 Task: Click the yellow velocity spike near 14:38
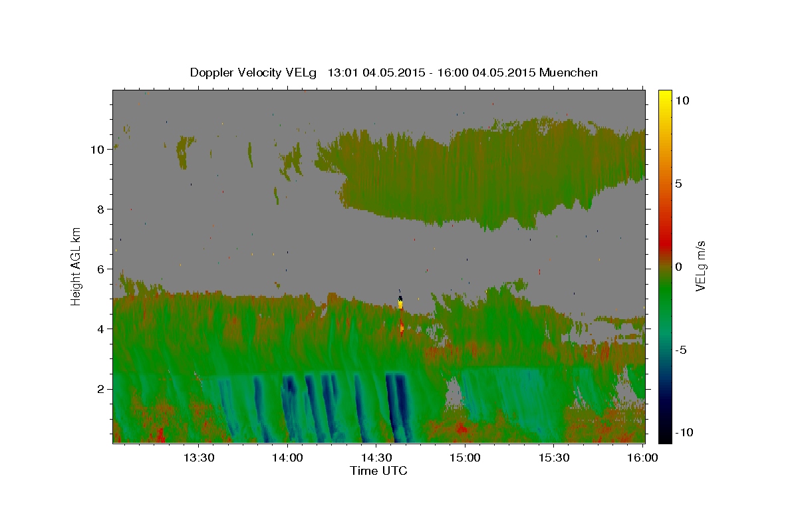tap(400, 304)
